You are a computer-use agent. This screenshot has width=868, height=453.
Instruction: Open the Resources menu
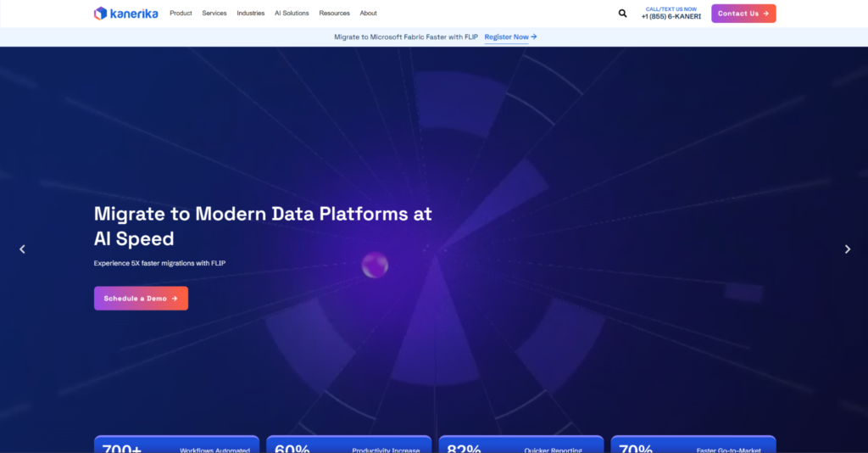334,14
